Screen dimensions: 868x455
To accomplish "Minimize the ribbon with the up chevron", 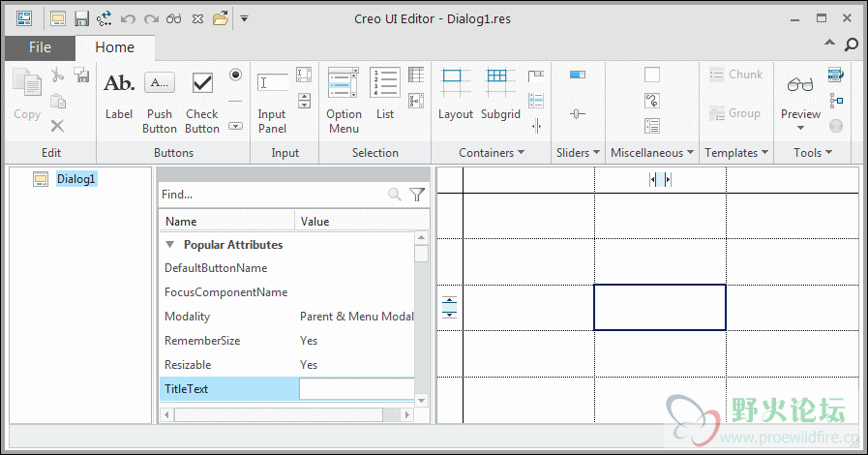I will coord(829,43).
